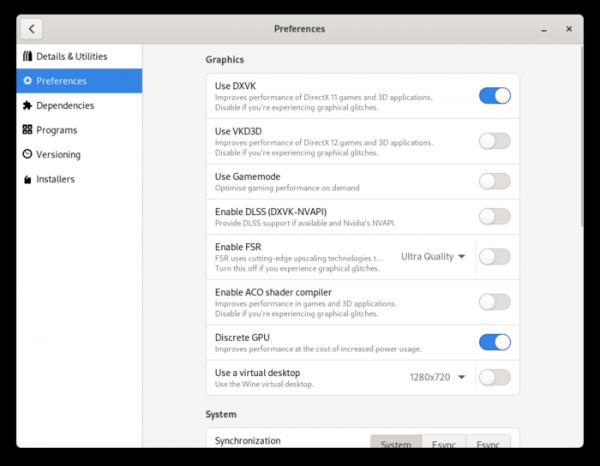Click the back arrow in the header
This screenshot has height=466, width=600.
32,29
